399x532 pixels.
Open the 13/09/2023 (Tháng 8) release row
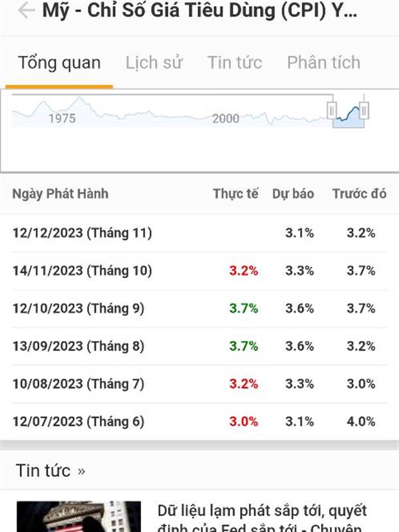tap(199, 346)
